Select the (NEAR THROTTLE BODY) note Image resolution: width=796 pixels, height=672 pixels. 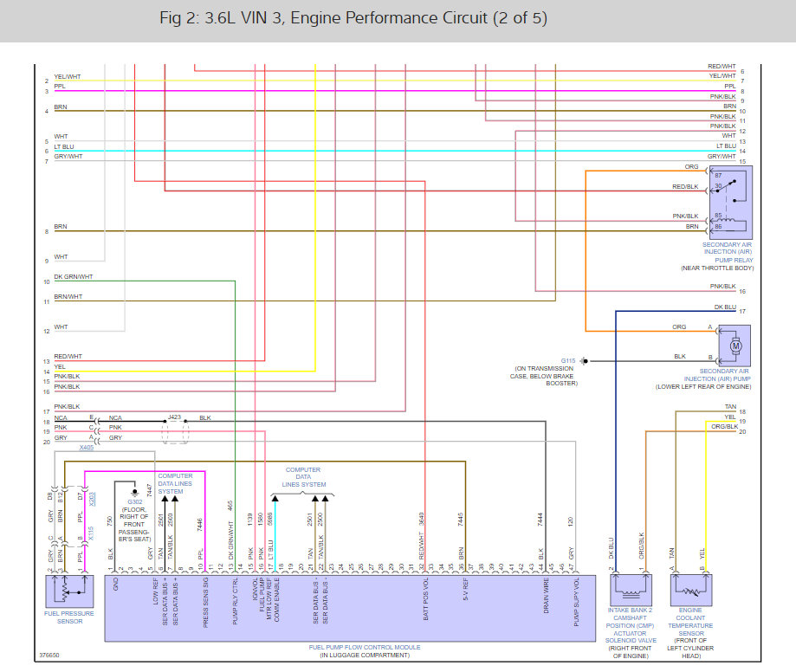coord(717,268)
